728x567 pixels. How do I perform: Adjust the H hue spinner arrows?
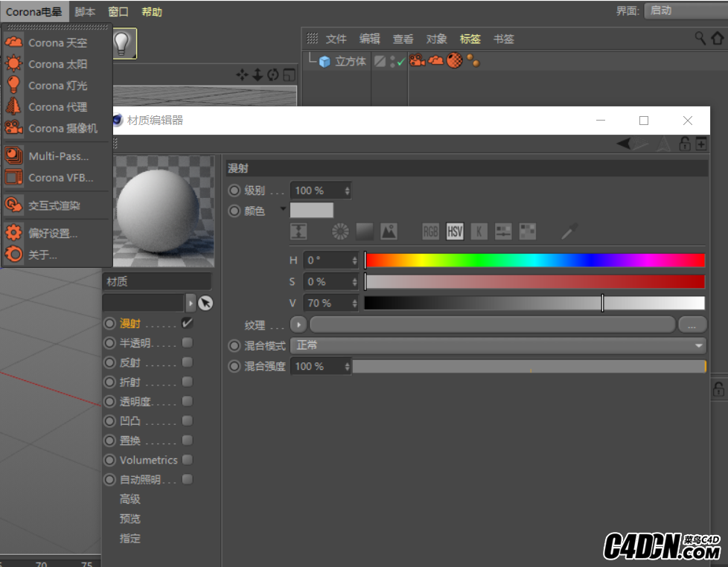(354, 260)
